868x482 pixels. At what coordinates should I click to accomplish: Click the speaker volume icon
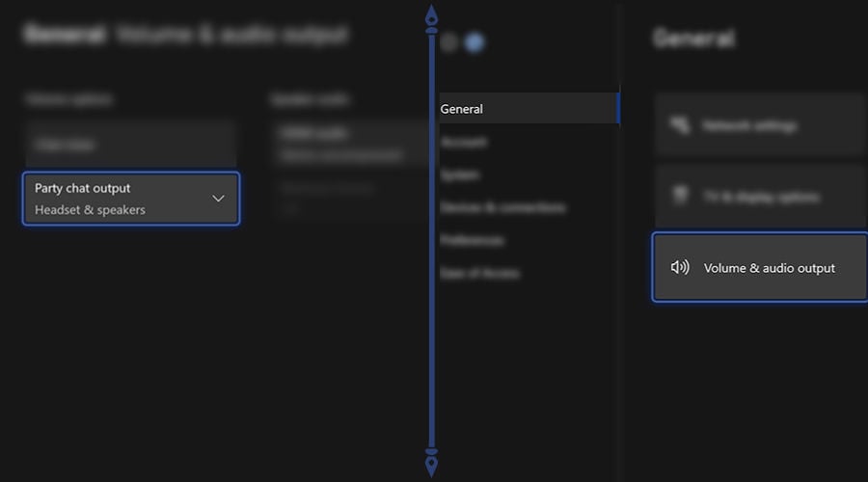pyautogui.click(x=680, y=267)
